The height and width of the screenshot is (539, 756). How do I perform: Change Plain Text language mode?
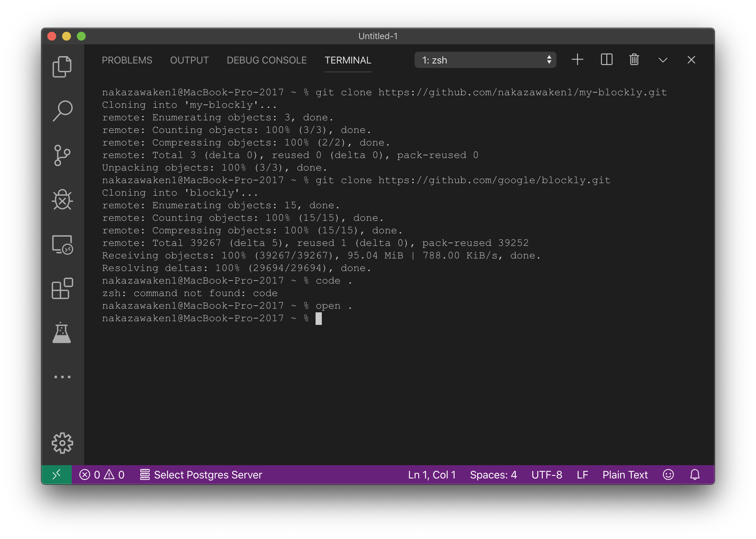click(624, 475)
